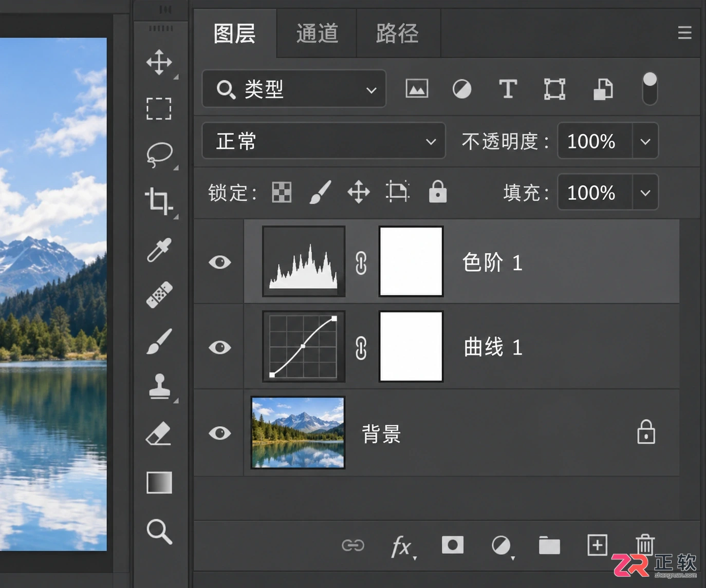Select the Spot Healing bandage tool
The image size is (706, 588).
click(x=159, y=295)
